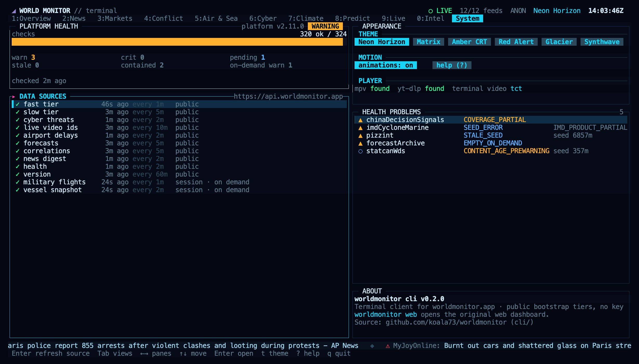Click the help (?) button

[x=452, y=65]
